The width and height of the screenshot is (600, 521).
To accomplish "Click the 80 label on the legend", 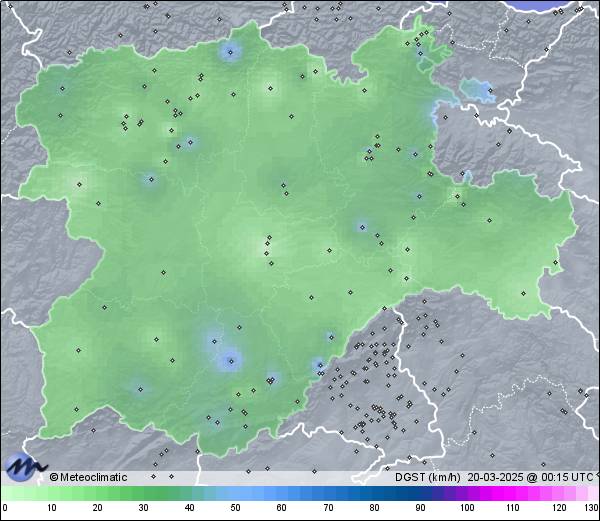I will tap(374, 508).
